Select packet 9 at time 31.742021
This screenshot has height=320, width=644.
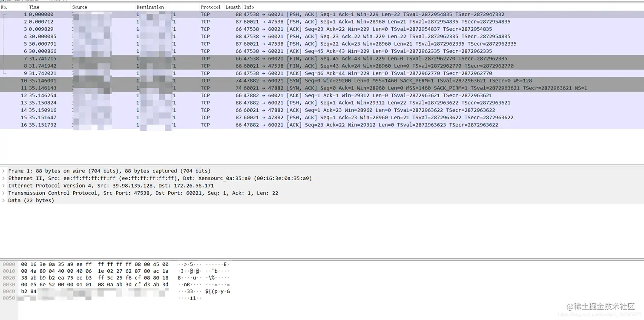tap(322, 73)
